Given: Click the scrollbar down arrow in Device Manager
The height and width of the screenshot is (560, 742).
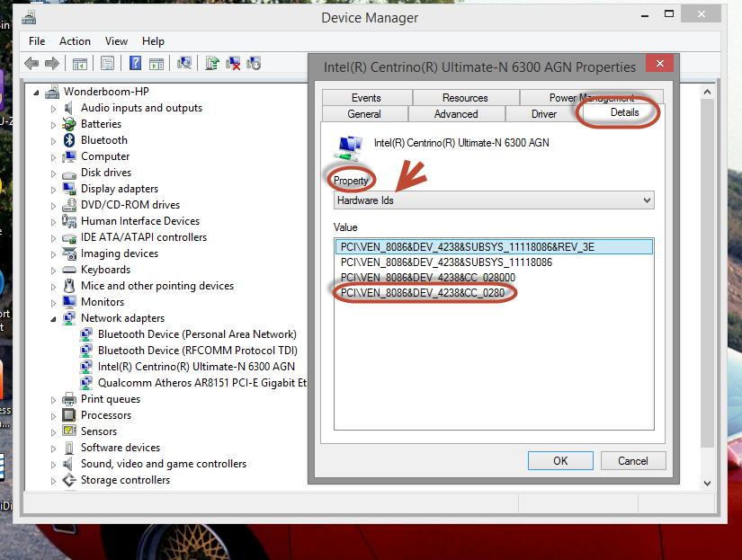Looking at the screenshot, I should (x=707, y=483).
